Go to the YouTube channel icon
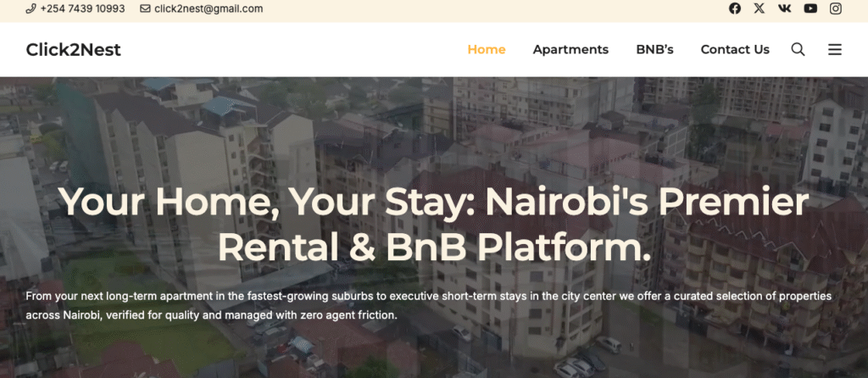Viewport: 868px width, 378px height. coord(810,8)
